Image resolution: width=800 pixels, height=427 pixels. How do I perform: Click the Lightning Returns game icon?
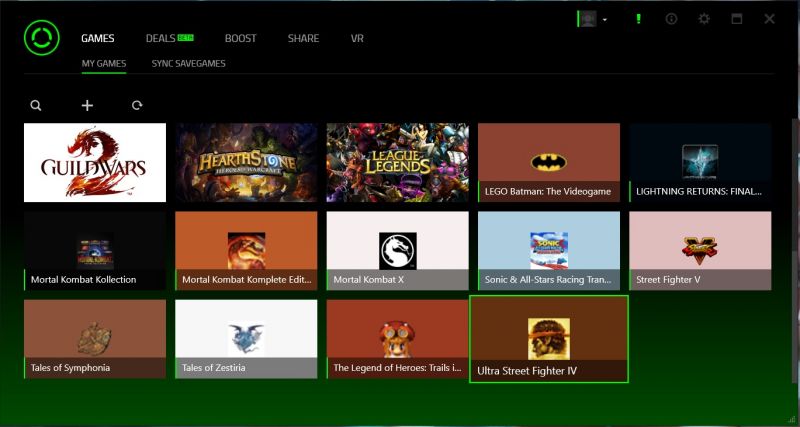(x=700, y=162)
